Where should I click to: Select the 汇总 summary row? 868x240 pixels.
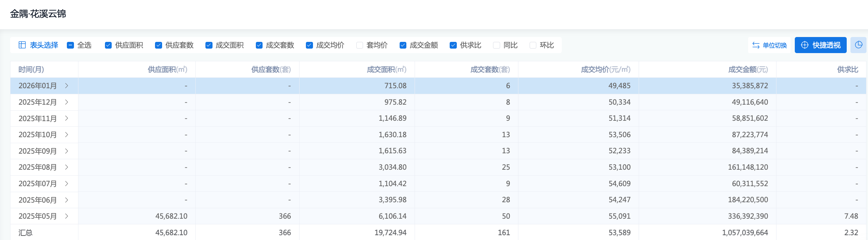[x=25, y=233]
